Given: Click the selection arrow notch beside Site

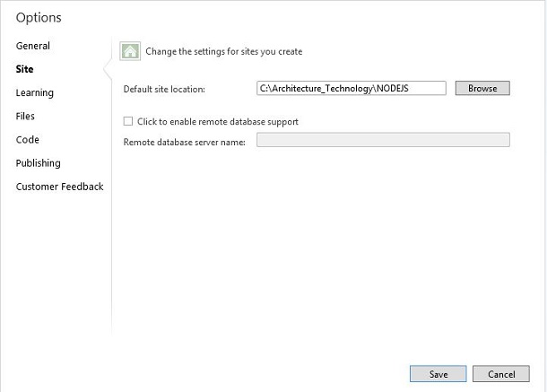Looking at the screenshot, I should click(x=108, y=69).
